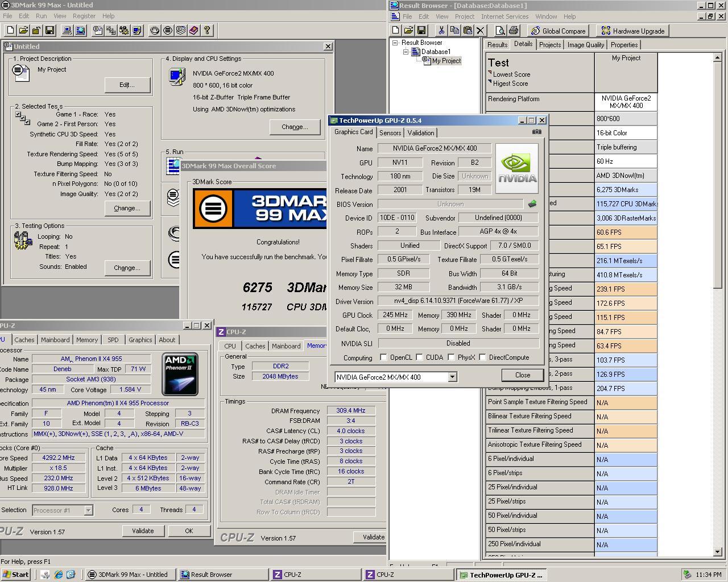Enable the CUDA checkbox in GPU-Z
This screenshot has height=582, width=728.
point(419,357)
